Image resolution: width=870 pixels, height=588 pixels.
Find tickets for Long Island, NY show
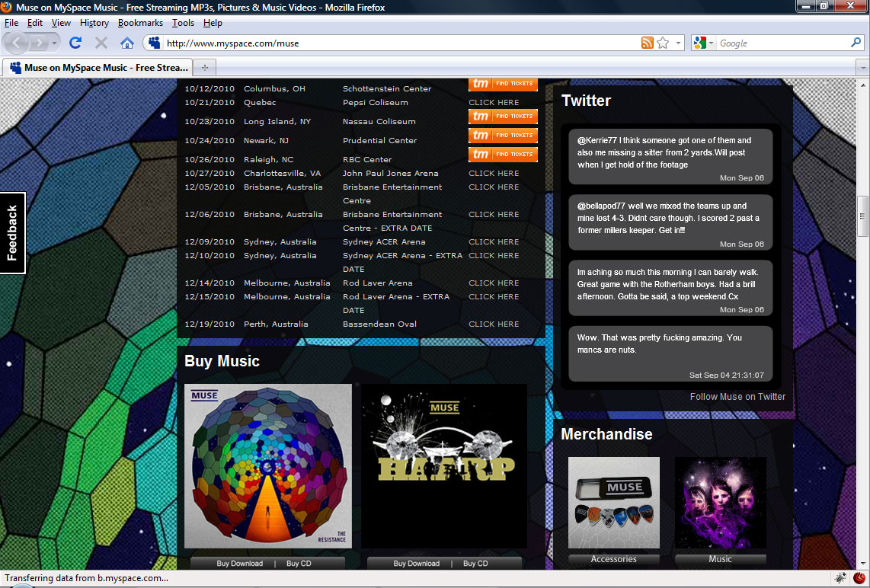click(504, 116)
